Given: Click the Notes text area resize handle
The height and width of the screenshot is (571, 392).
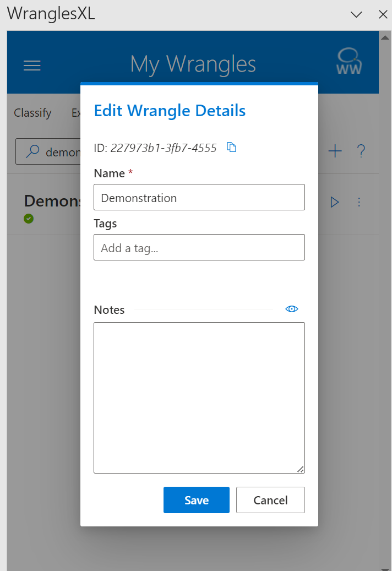Looking at the screenshot, I should pyautogui.click(x=301, y=469).
